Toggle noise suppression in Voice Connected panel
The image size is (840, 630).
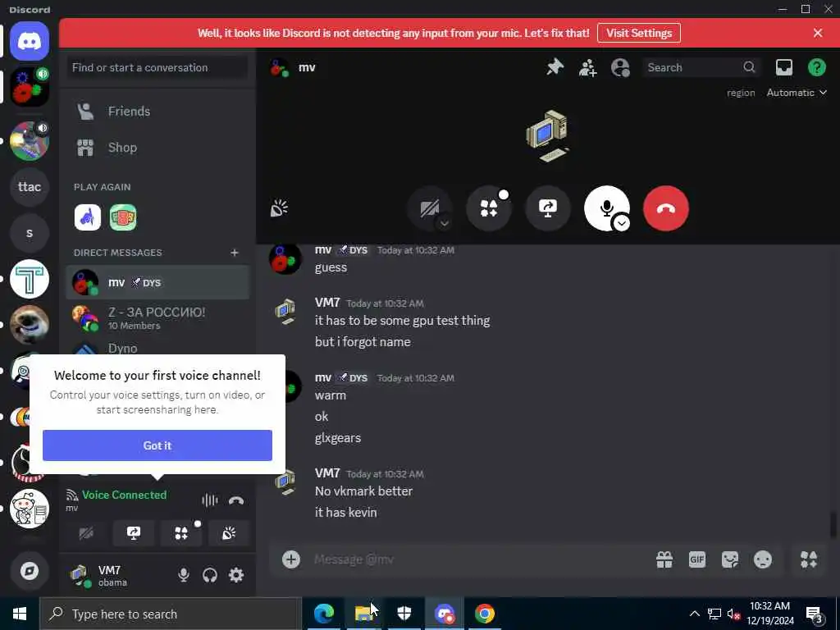(x=209, y=500)
